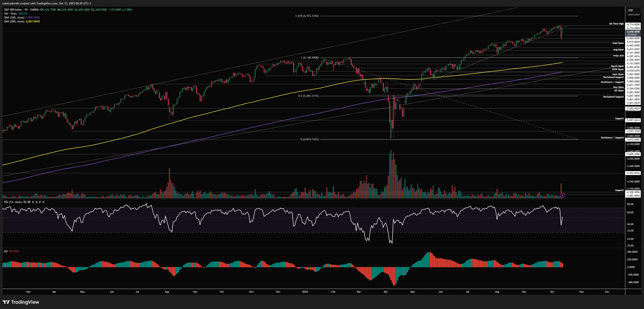Select the yellow 200 SMA line

coord(250,103)
